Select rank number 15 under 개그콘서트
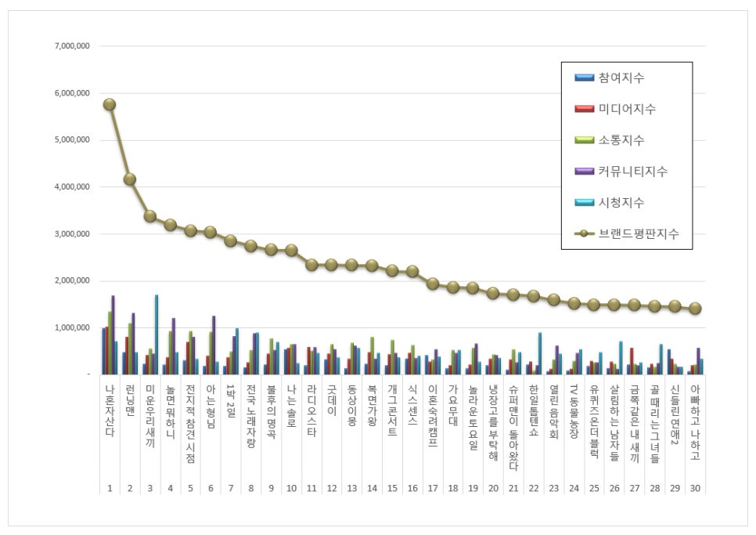The image size is (756, 535). pos(392,488)
